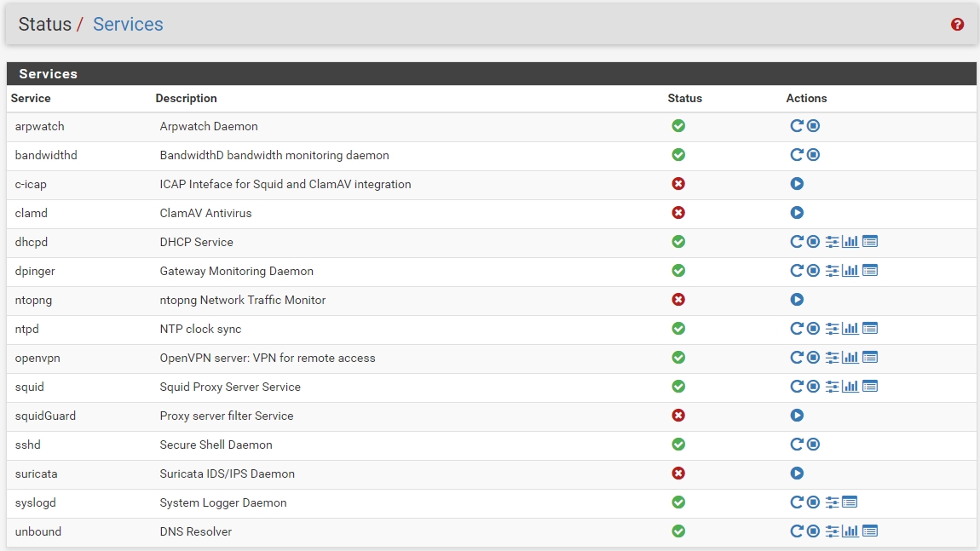The height and width of the screenshot is (551, 980).
Task: Select the 'ntopng Network Traffic Monitor' description
Action: (x=243, y=300)
